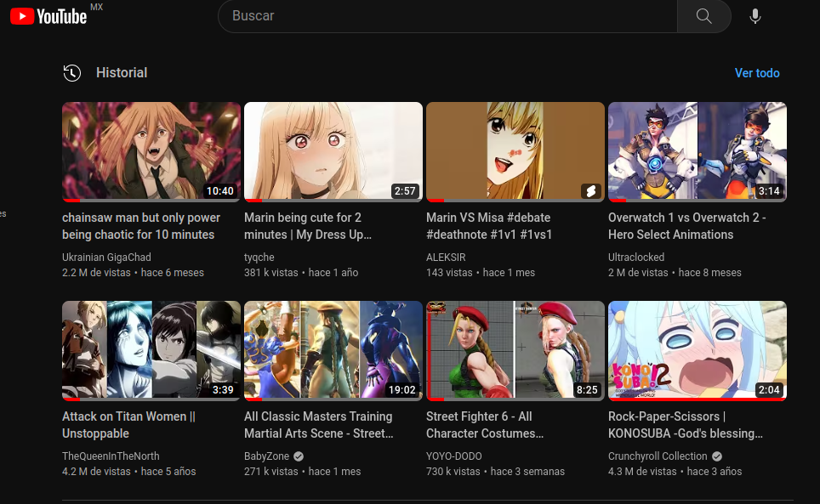Open title 'Street Fighter 6 - All Character Costumes'
The image size is (820, 504).
[485, 425]
